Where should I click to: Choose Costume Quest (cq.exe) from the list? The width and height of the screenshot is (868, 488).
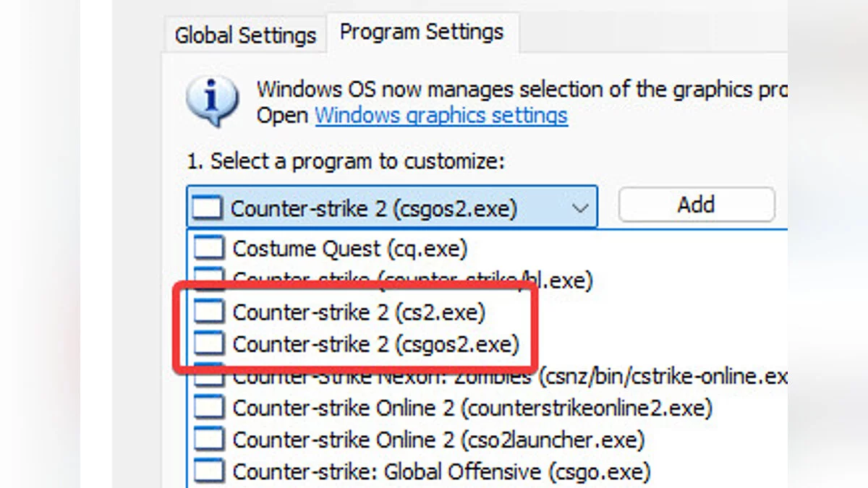pos(349,249)
